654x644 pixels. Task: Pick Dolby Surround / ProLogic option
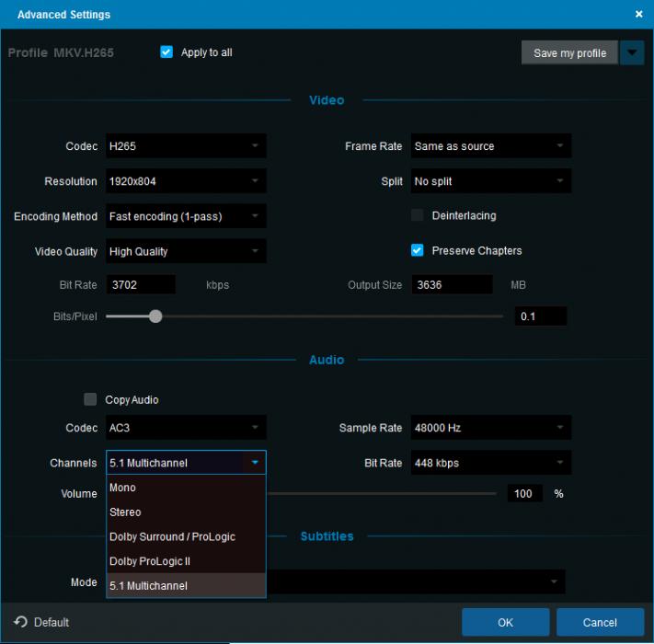(186, 536)
